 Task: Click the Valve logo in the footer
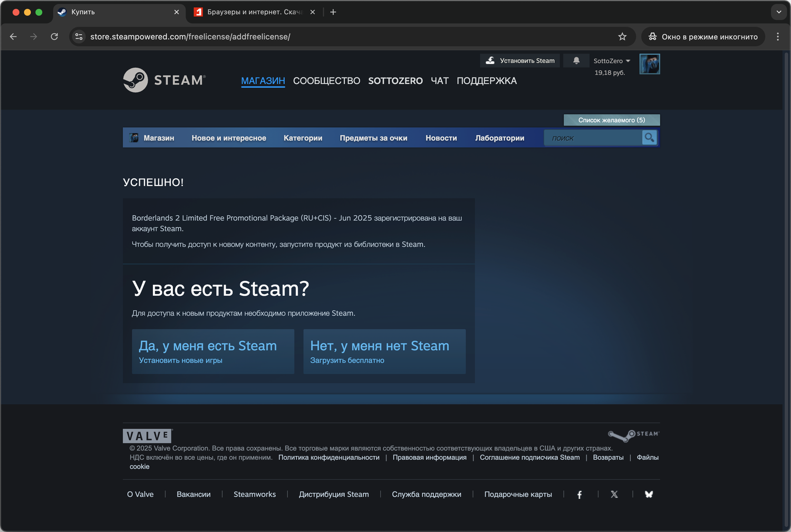click(148, 436)
